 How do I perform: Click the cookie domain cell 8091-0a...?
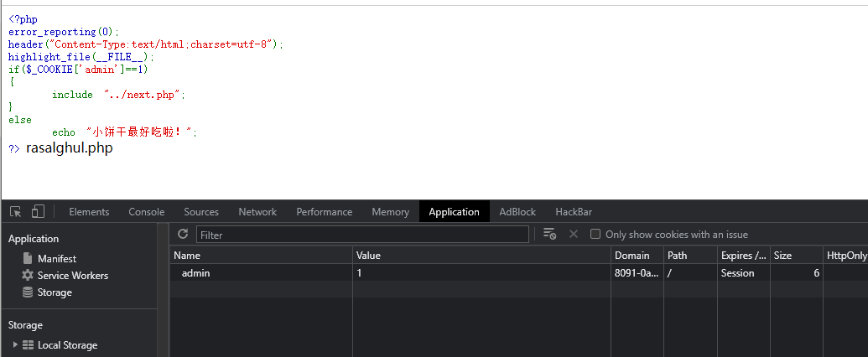pyautogui.click(x=637, y=273)
